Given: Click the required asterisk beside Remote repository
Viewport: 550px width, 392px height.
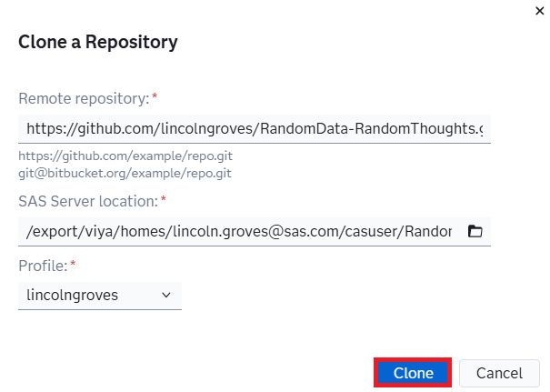Looking at the screenshot, I should [155, 96].
